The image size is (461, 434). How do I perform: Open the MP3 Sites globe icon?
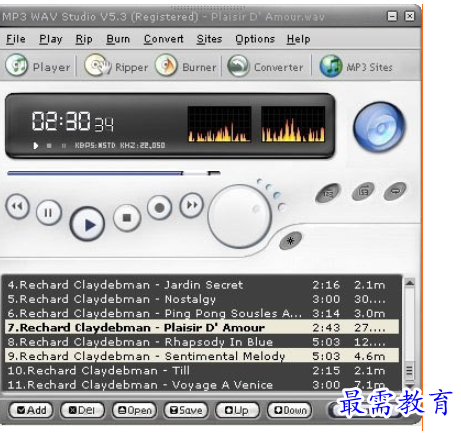(331, 66)
